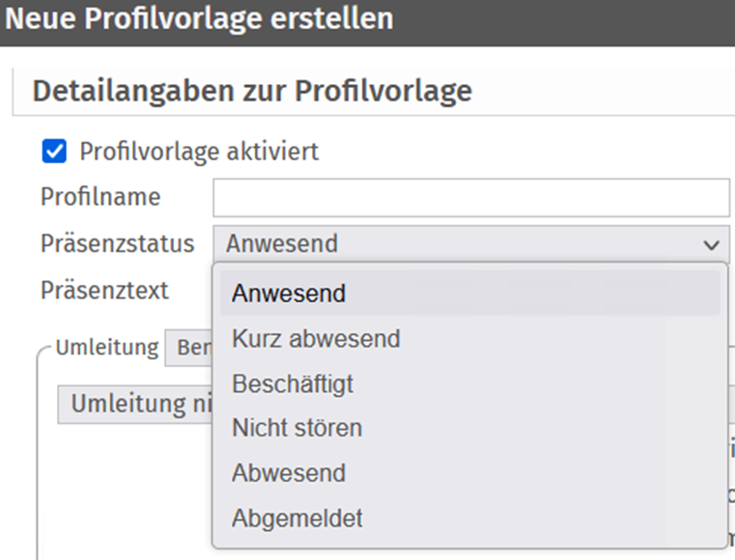Open the dropdown next to Umleitung
735x560 pixels.
189,348
